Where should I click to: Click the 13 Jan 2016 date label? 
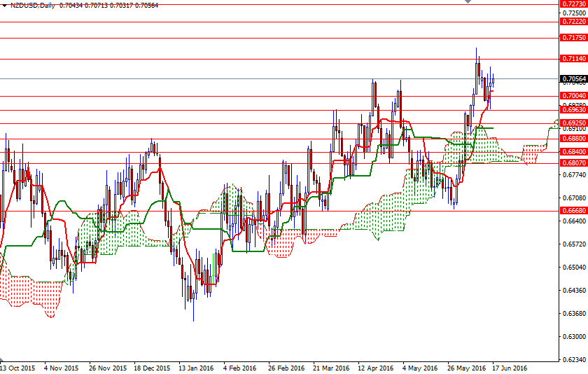pos(196,368)
